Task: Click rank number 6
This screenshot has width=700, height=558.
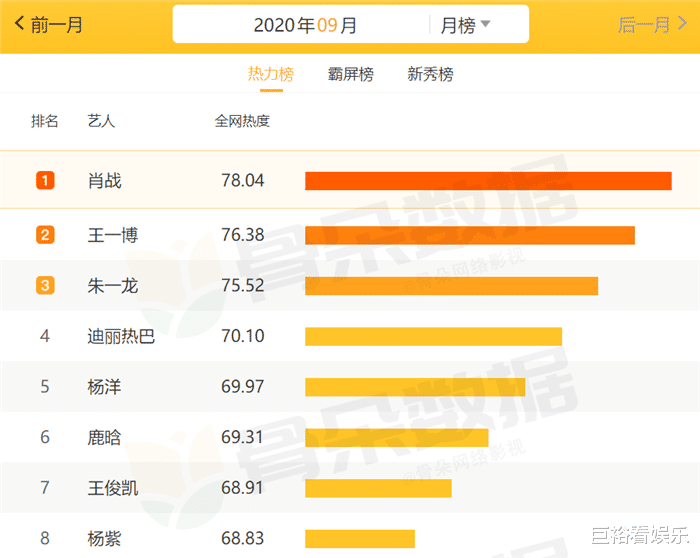Action: pos(45,437)
